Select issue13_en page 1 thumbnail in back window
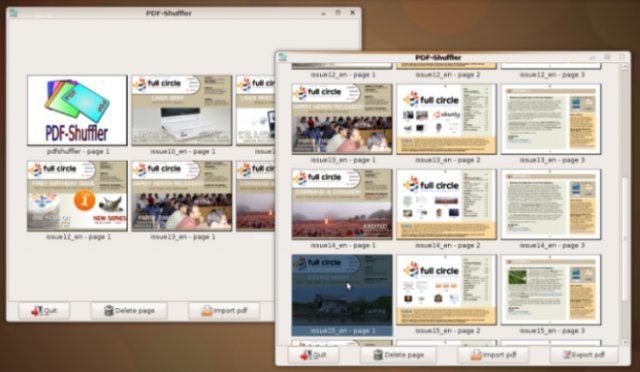Viewport: 640px width, 372px height. pos(182,196)
